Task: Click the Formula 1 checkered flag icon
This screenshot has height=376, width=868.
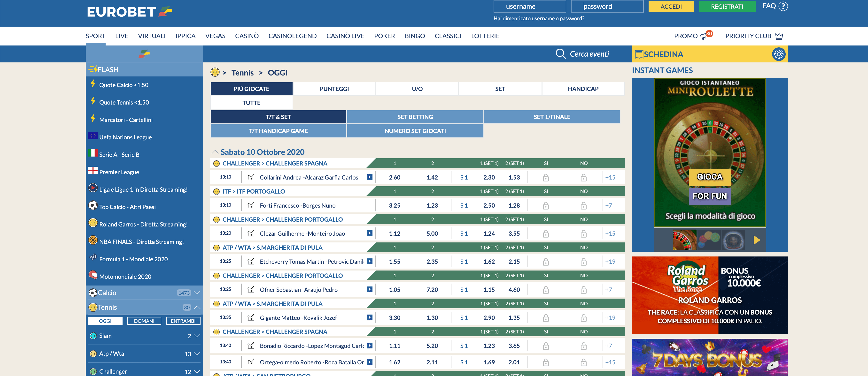Action: (93, 257)
